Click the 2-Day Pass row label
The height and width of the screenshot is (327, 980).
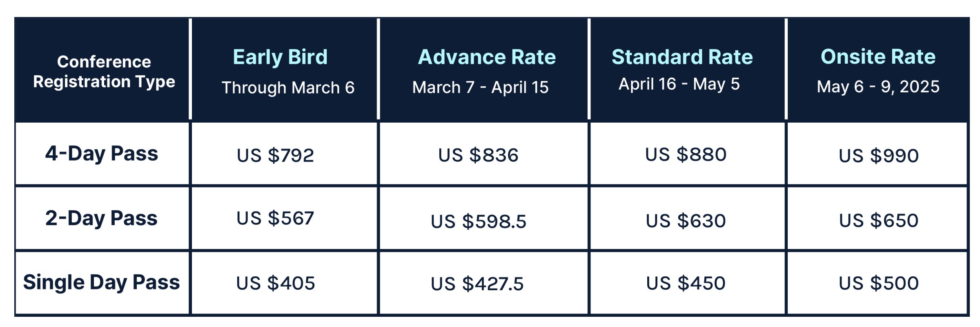101,218
